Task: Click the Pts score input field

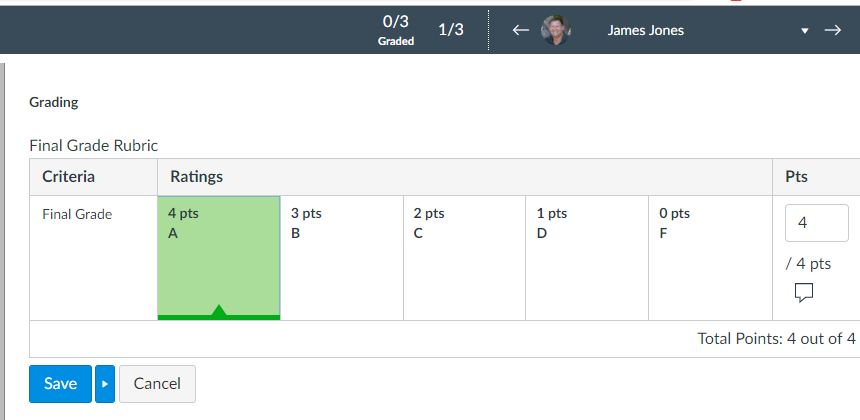Action: [816, 224]
